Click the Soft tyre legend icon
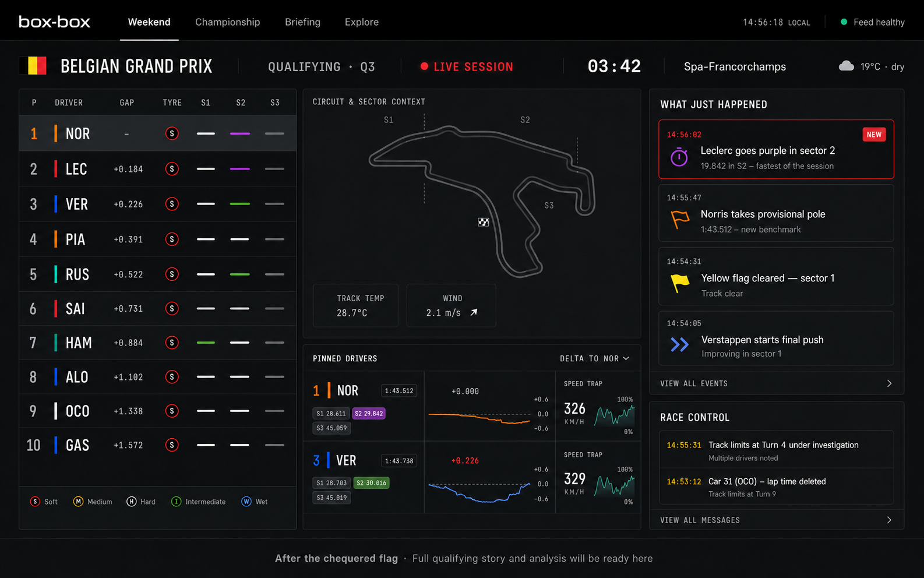Image resolution: width=924 pixels, height=578 pixels. click(x=35, y=502)
